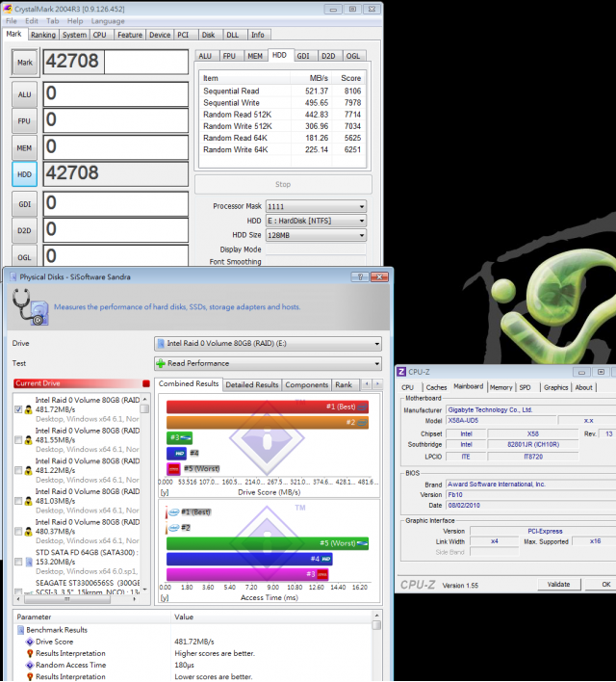
Task: Check the 481.55MB/s Intel Raid 0 entry
Action: pos(18,440)
